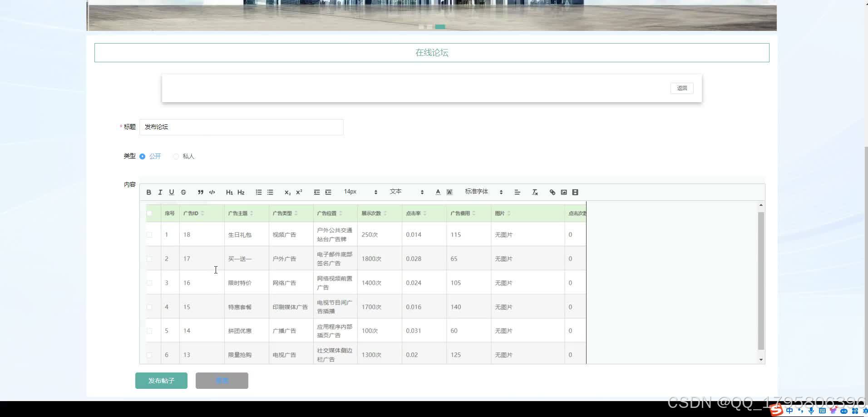Open the text alignment options
Image resolution: width=868 pixels, height=417 pixels.
(517, 192)
